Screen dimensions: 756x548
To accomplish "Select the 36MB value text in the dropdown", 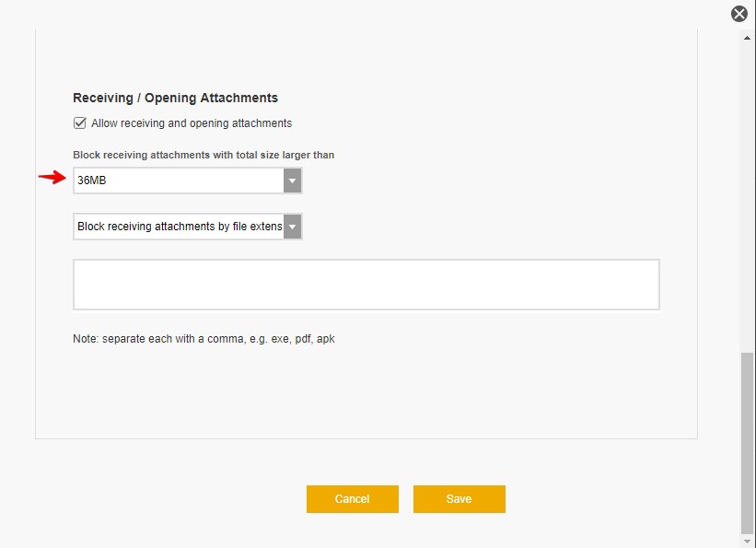I will point(92,181).
